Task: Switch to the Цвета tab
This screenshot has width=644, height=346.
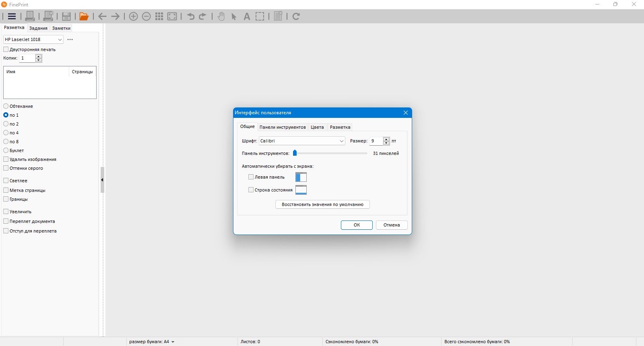Action: coord(317,127)
